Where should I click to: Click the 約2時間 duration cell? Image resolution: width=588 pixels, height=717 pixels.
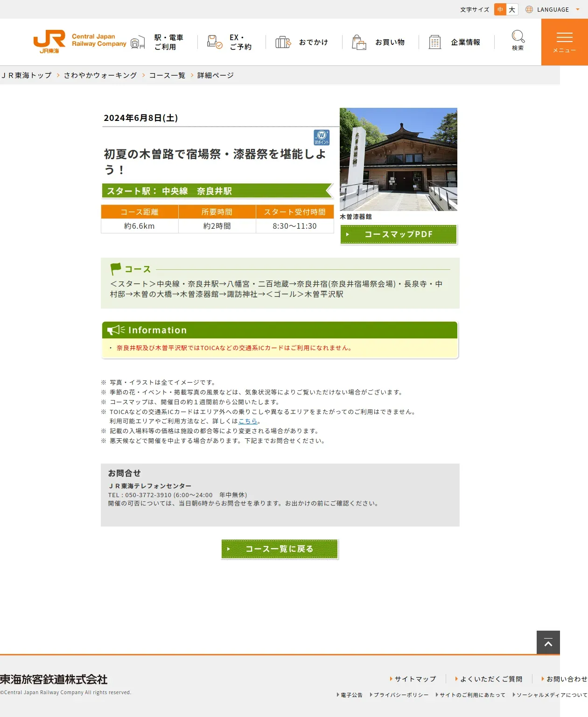click(217, 226)
